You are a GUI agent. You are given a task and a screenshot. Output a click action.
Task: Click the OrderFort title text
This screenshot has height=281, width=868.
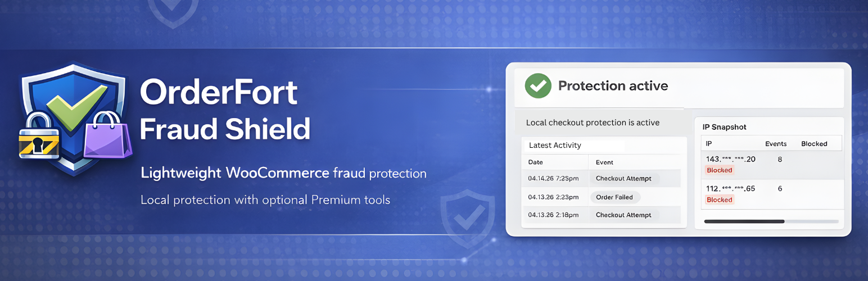pyautogui.click(x=218, y=92)
